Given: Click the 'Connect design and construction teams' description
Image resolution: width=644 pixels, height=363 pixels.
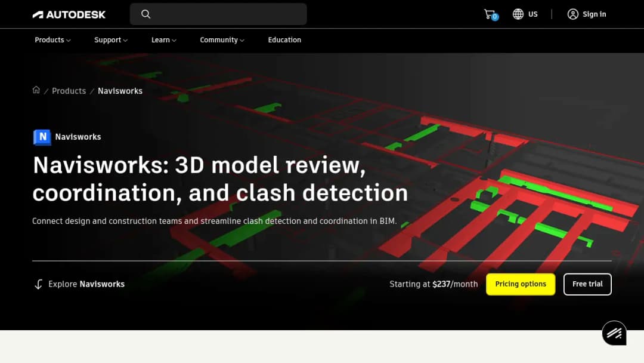Looking at the screenshot, I should click(x=215, y=221).
